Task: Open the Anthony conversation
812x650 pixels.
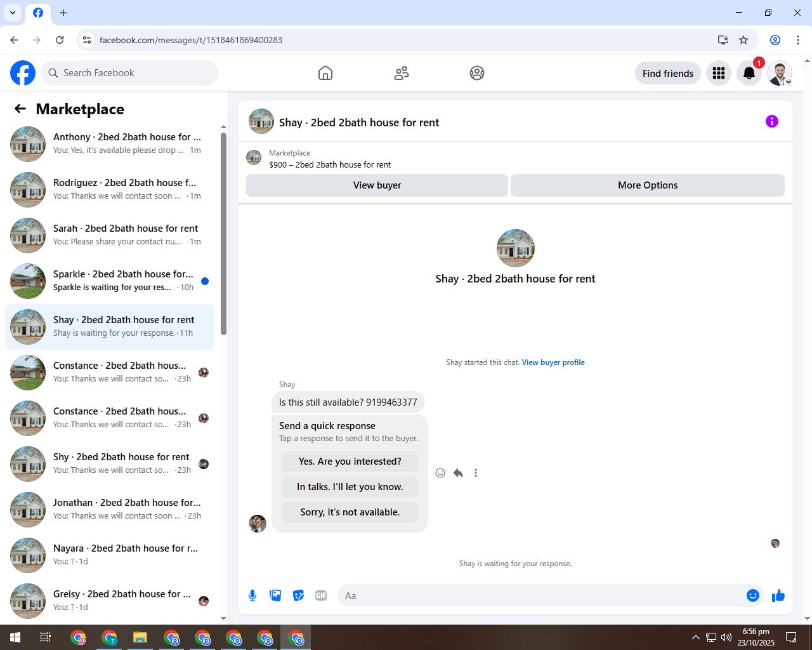Action: [x=109, y=143]
